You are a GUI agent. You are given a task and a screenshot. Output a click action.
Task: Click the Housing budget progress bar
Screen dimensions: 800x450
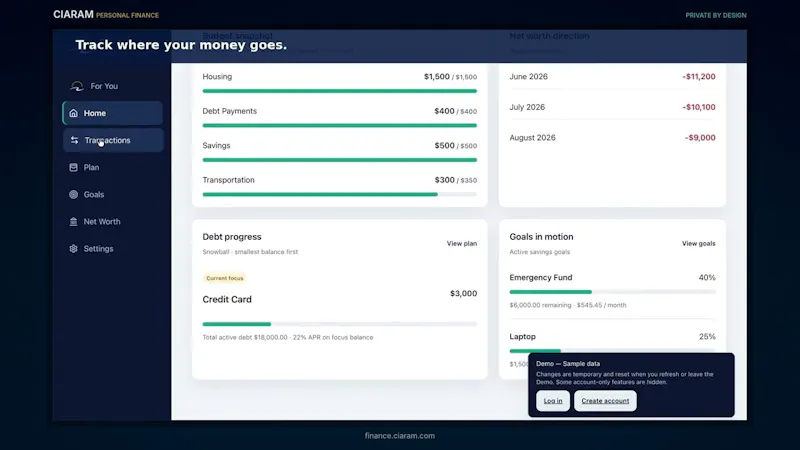pyautogui.click(x=340, y=91)
